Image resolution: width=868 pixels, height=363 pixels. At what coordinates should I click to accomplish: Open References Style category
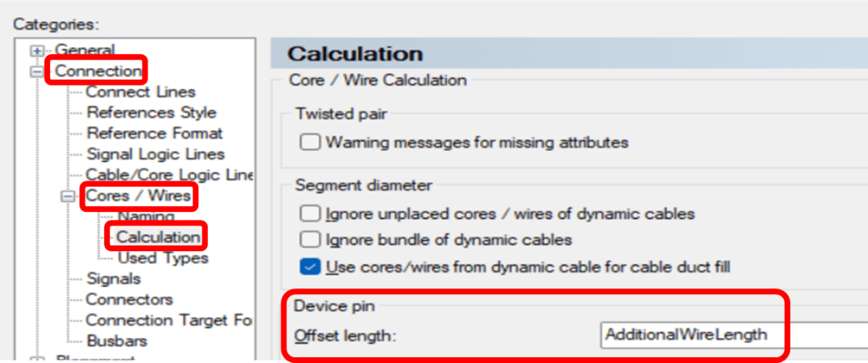[x=151, y=112]
